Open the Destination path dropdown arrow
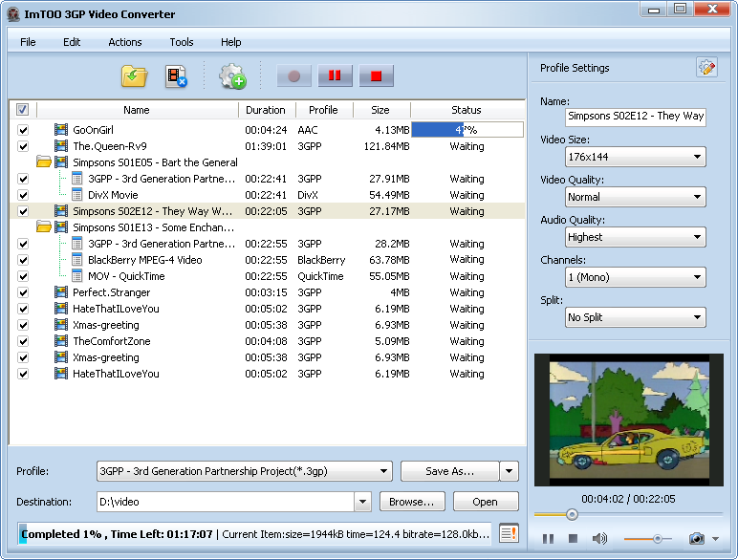Image resolution: width=738 pixels, height=560 pixels. 362,502
